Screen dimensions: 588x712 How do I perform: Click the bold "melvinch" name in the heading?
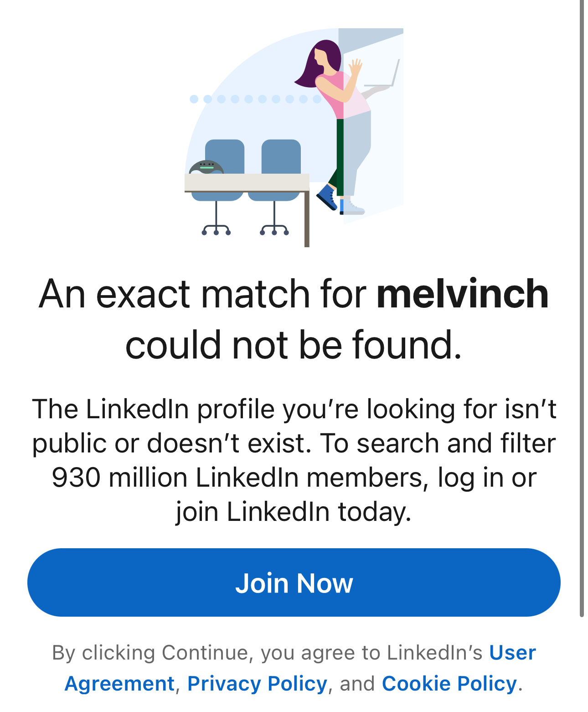462,294
